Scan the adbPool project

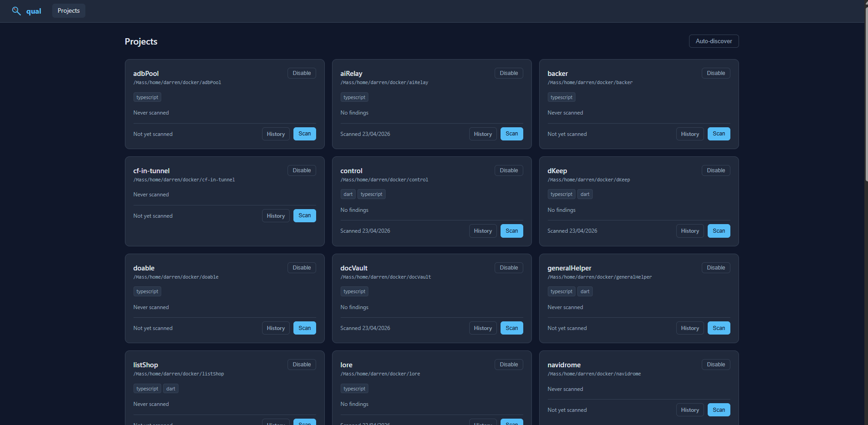click(x=304, y=134)
